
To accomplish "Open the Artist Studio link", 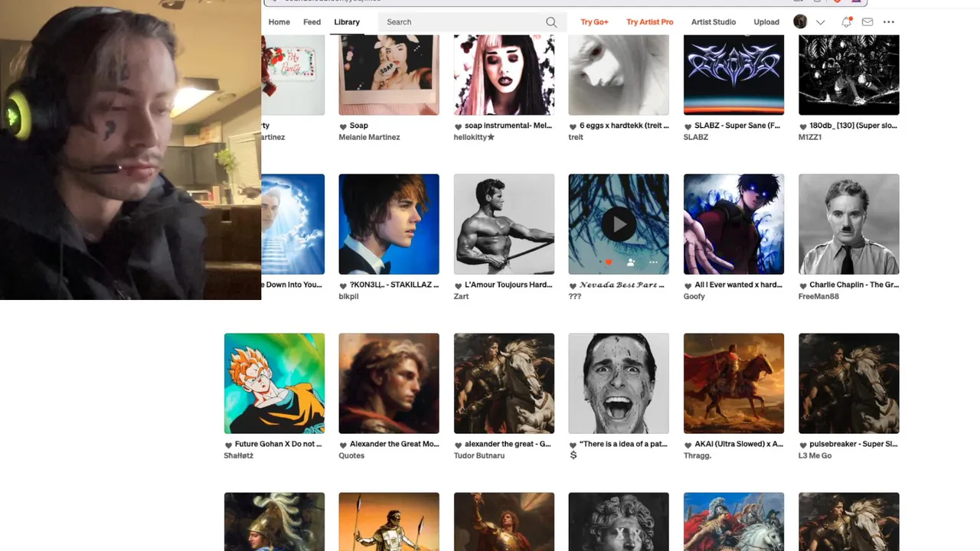I will point(714,22).
